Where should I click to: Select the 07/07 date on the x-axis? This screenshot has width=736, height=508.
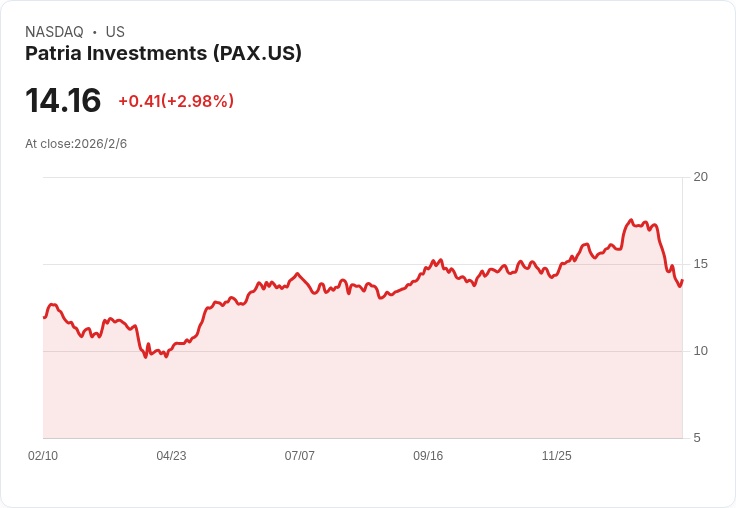tap(300, 456)
